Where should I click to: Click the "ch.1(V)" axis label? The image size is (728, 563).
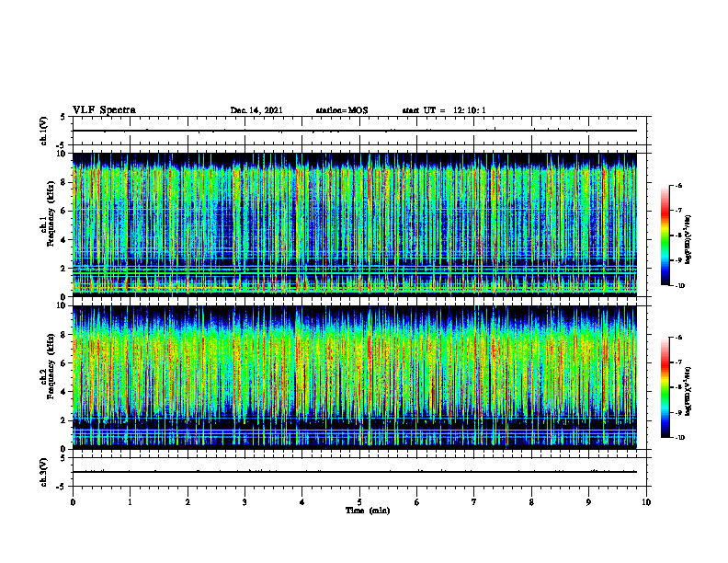pyautogui.click(x=43, y=131)
